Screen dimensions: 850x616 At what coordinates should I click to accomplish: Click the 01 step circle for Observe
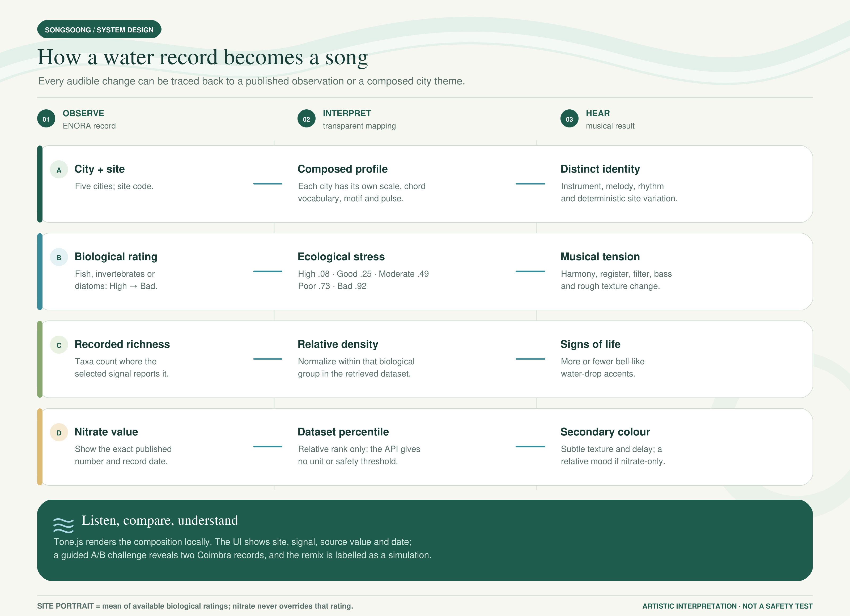(x=46, y=119)
